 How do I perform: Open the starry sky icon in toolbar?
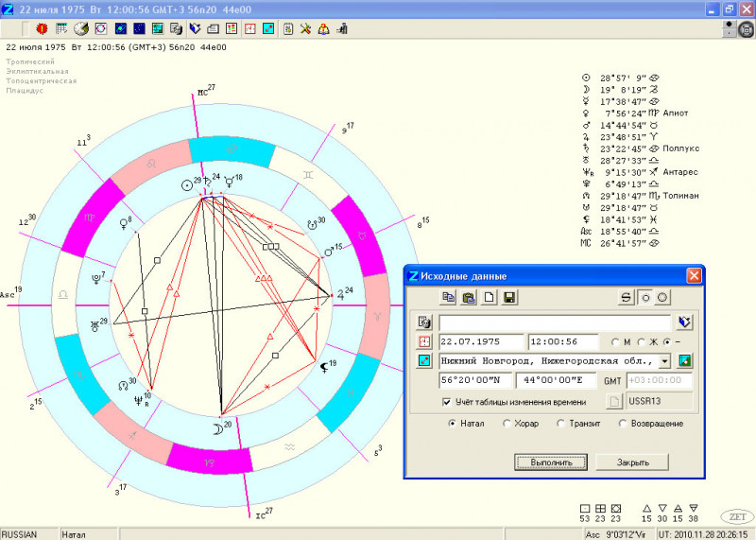coord(139,29)
